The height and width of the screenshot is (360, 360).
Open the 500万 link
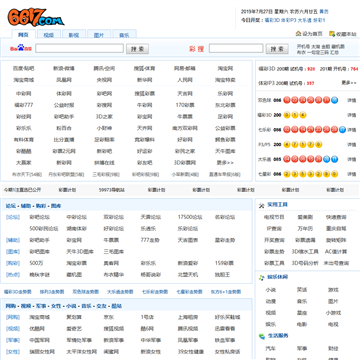click(36, 263)
